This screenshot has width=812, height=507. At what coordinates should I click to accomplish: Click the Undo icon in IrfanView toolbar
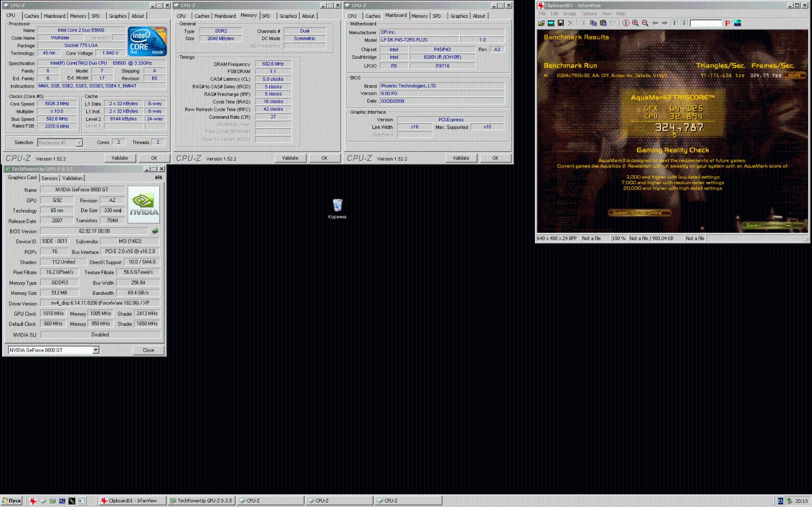point(613,23)
